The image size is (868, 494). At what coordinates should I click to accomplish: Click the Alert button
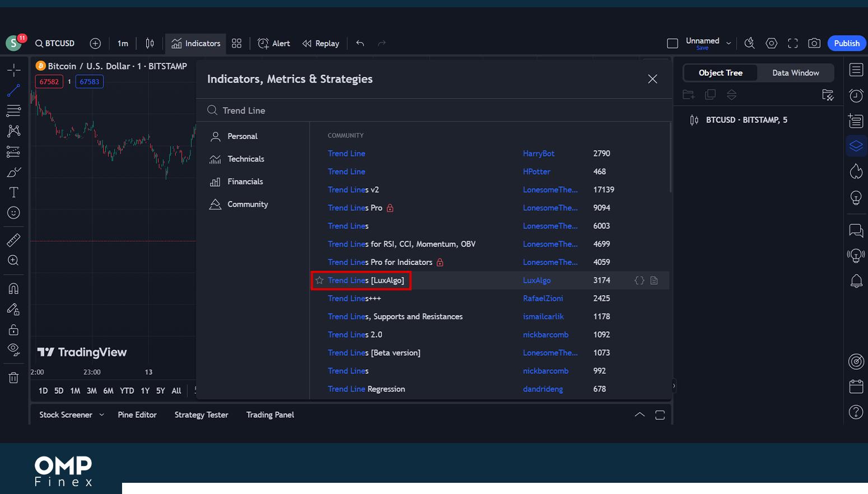coord(274,43)
